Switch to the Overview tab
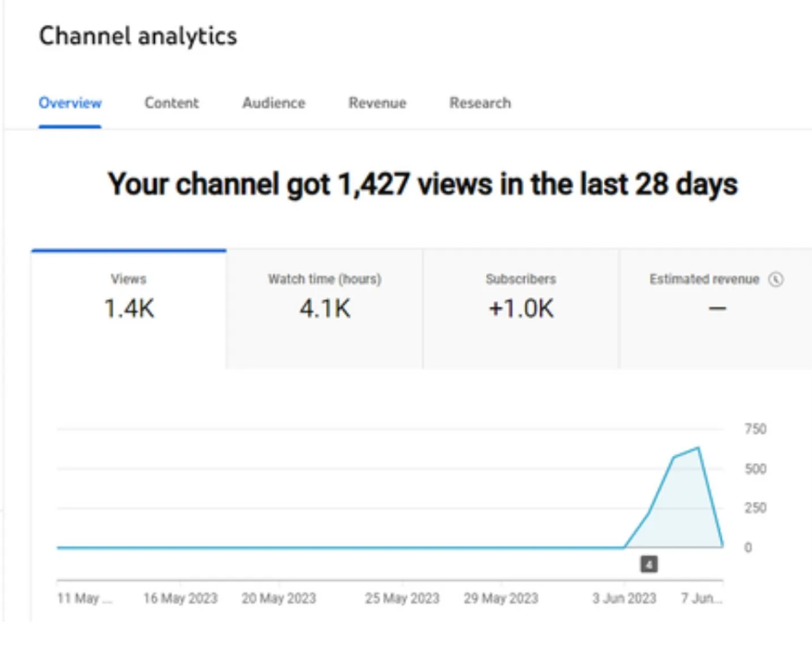Image resolution: width=812 pixels, height=654 pixels. pos(70,103)
